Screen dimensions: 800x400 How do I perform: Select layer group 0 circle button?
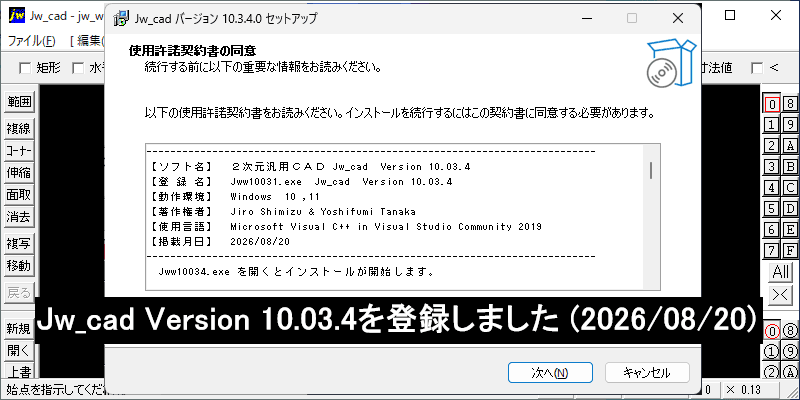[772, 332]
